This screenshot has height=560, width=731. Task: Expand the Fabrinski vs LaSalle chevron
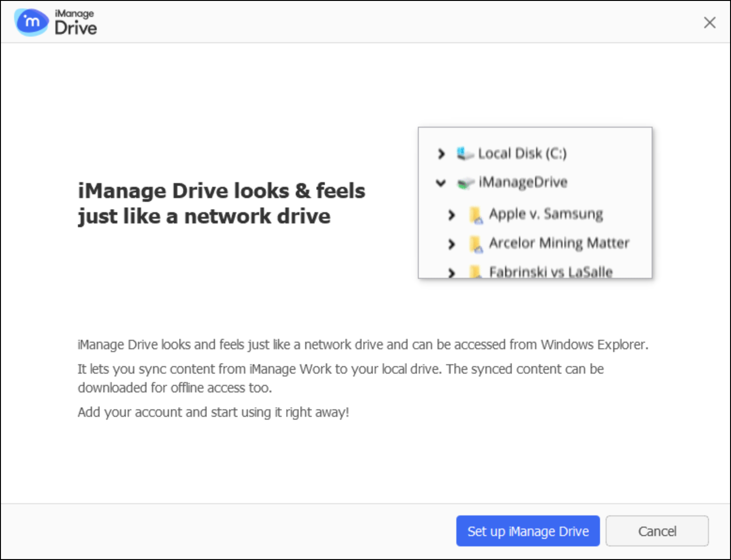tap(452, 272)
